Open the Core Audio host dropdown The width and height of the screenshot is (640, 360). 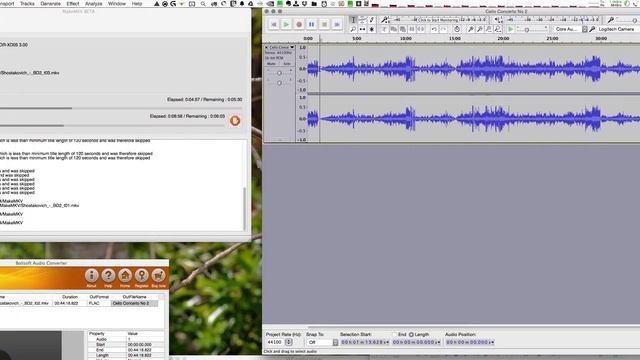(x=571, y=29)
